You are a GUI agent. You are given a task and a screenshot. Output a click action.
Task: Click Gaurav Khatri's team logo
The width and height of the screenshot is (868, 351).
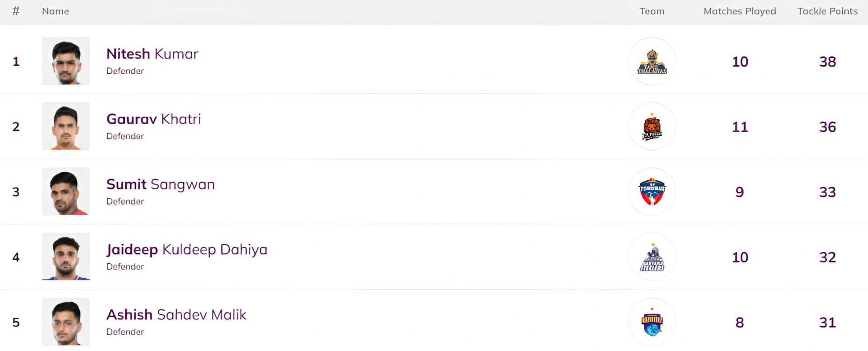click(652, 127)
